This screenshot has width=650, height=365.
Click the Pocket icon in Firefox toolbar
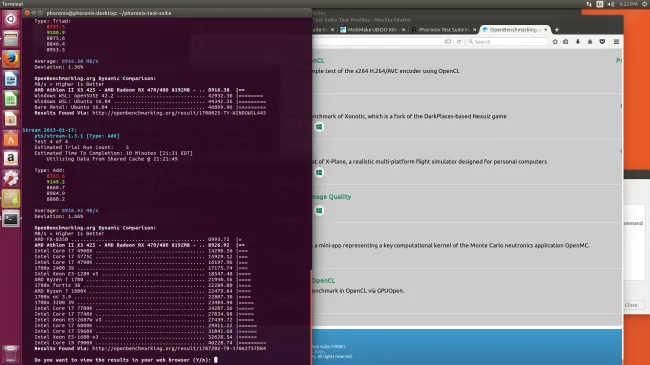[602, 41]
